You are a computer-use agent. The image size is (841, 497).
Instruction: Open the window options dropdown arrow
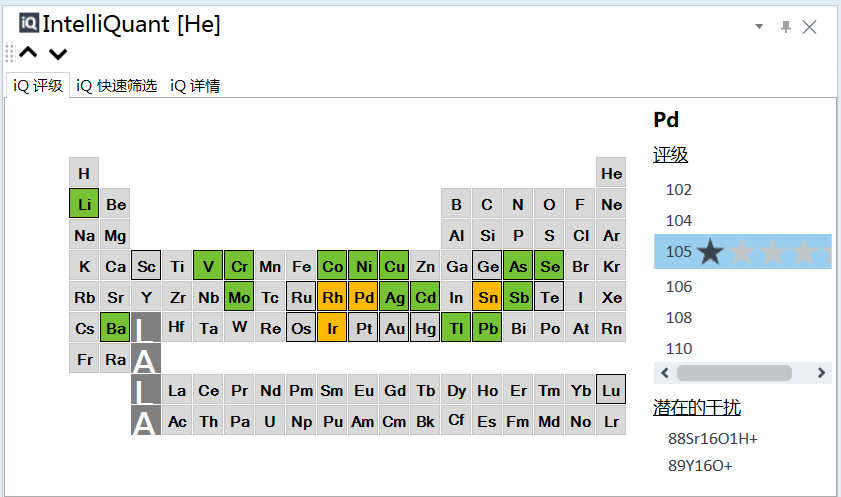759,26
